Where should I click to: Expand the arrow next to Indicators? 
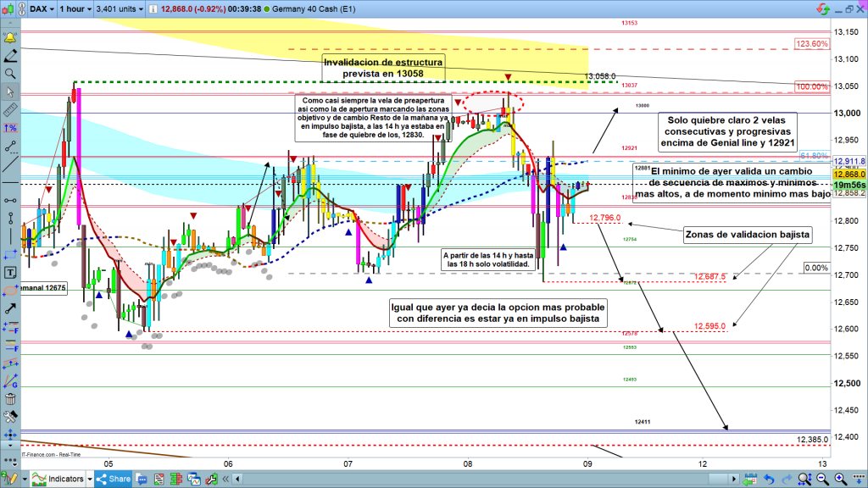pyautogui.click(x=92, y=480)
